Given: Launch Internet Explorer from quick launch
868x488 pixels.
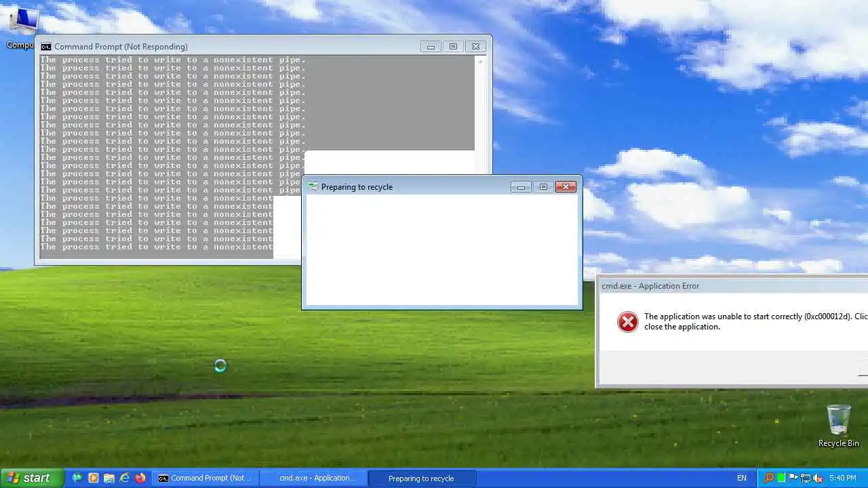Looking at the screenshot, I should [x=125, y=478].
